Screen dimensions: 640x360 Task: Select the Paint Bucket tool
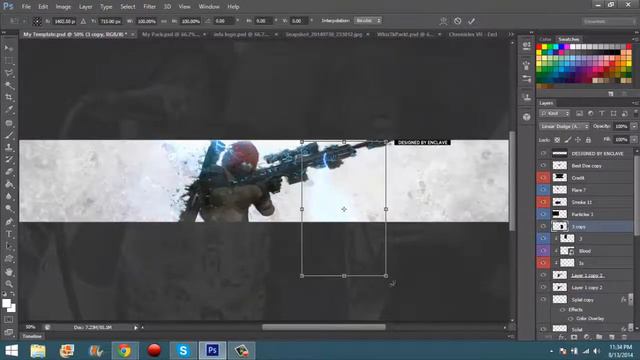pyautogui.click(x=9, y=184)
